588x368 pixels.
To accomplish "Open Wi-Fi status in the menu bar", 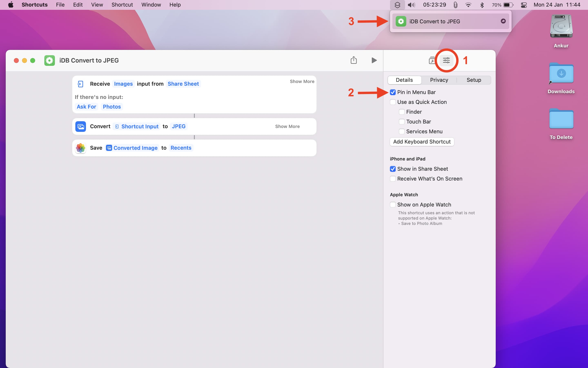I will tap(468, 5).
